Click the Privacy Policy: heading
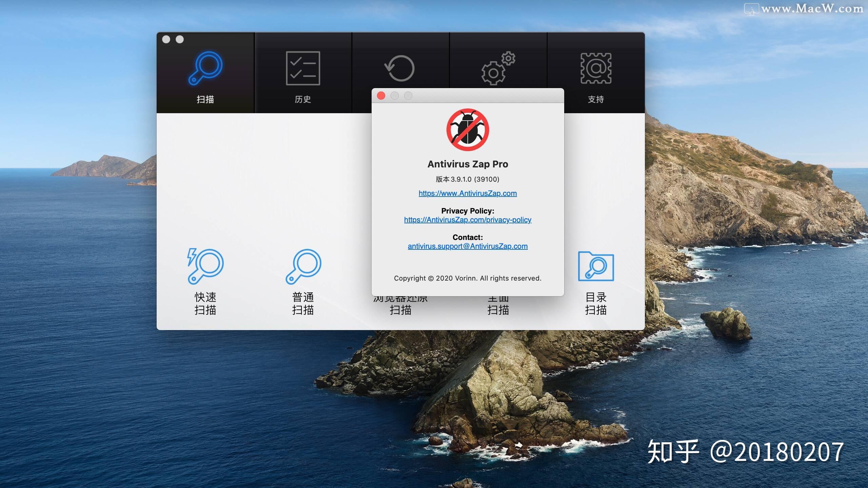This screenshot has height=488, width=868. point(468,211)
